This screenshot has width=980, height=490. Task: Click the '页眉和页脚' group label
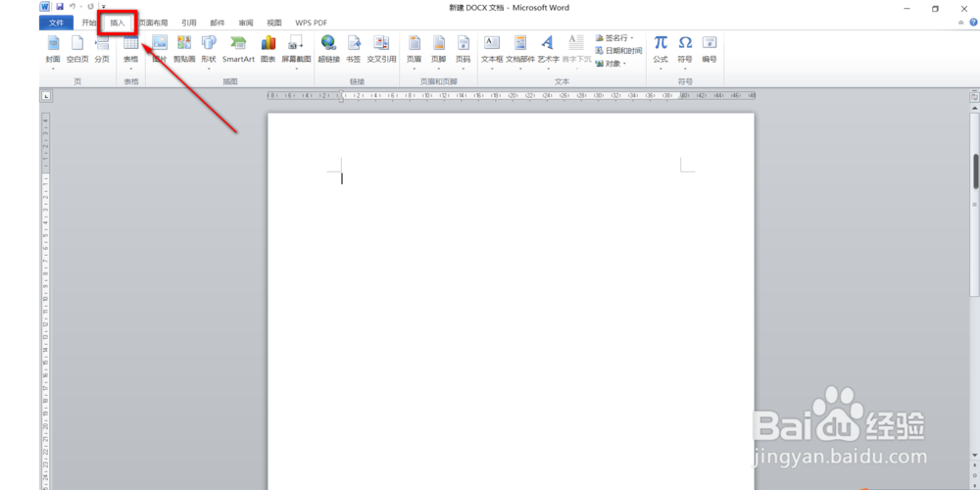438,81
